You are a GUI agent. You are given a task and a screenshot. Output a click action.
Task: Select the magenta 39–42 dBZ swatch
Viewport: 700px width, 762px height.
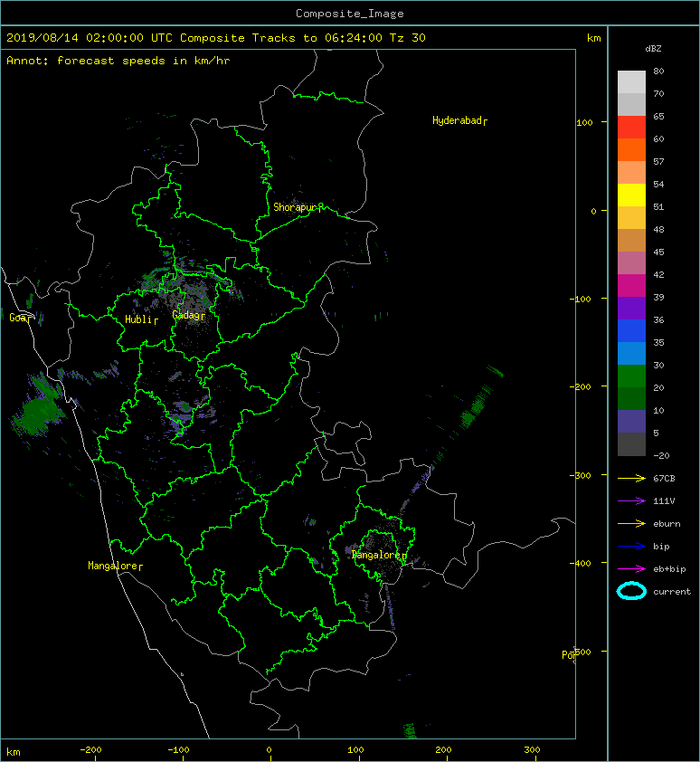tap(631, 285)
